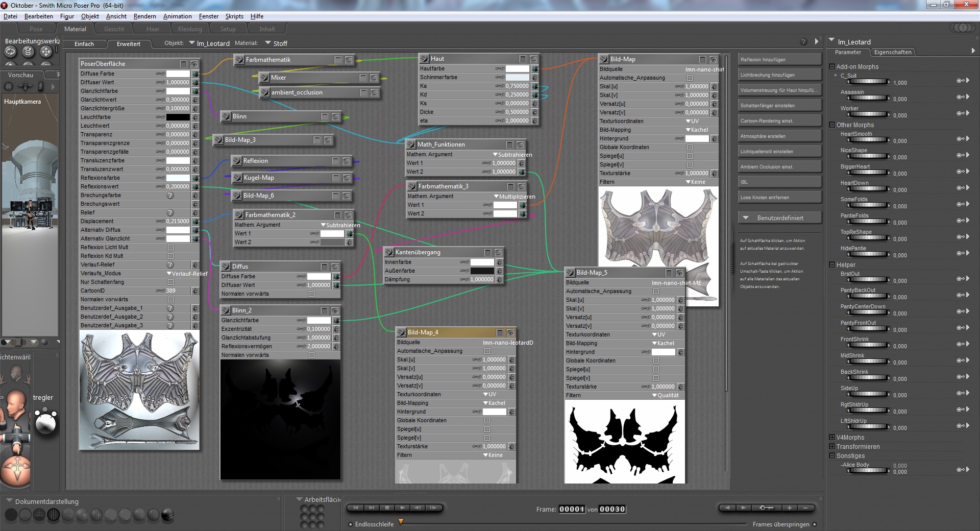Check Automatische_Anpassung in Bild-Map node
This screenshot has width=980, height=531.
pos(690,78)
